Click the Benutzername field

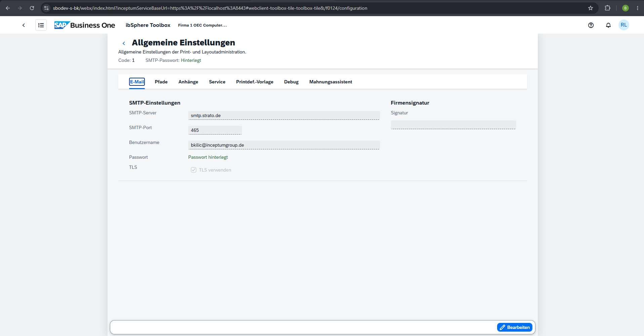point(284,145)
